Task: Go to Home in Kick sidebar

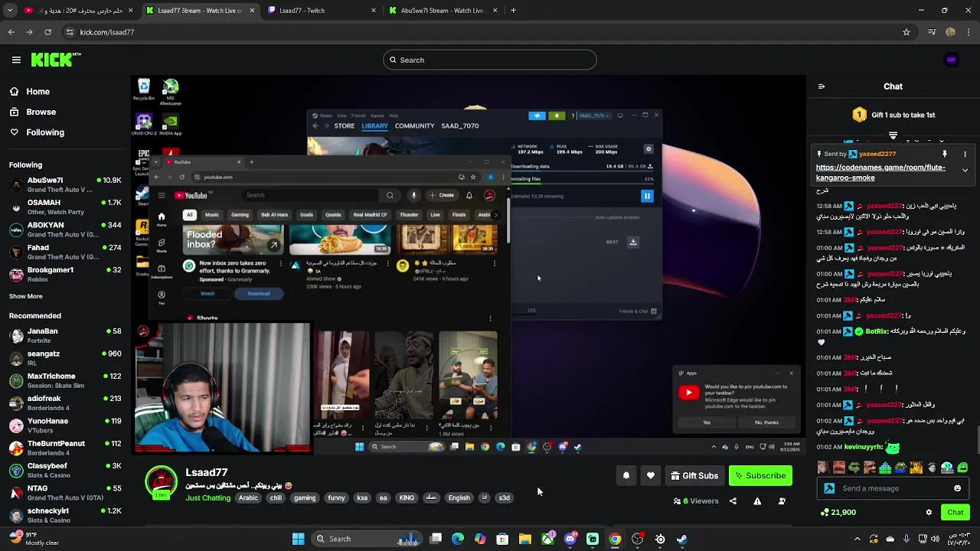Action: click(x=38, y=92)
